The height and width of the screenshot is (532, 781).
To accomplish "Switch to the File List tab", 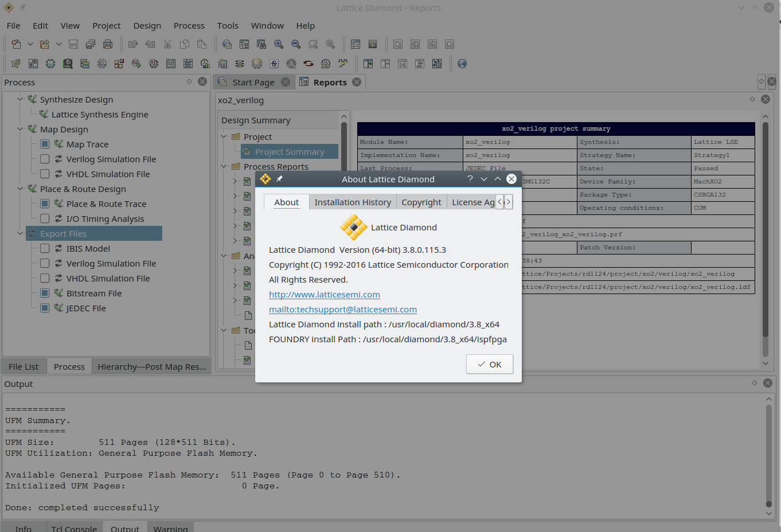I will coord(24,367).
